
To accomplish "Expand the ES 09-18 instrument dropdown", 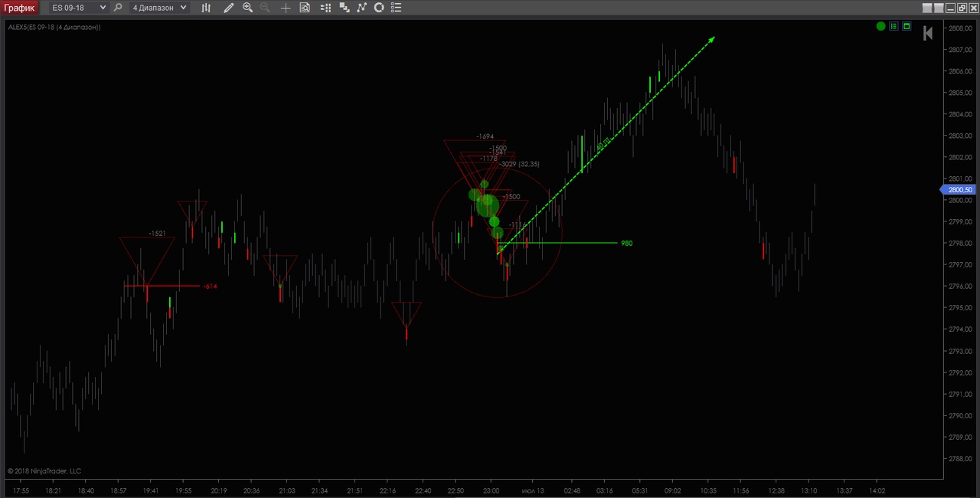I will point(78,8).
